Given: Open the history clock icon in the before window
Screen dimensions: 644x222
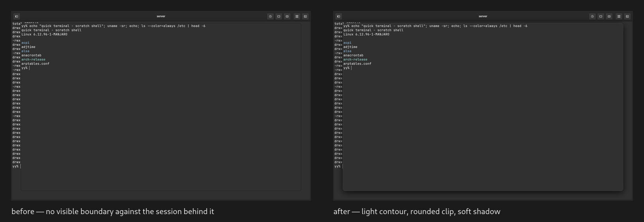Looking at the screenshot, I should tap(270, 17).
